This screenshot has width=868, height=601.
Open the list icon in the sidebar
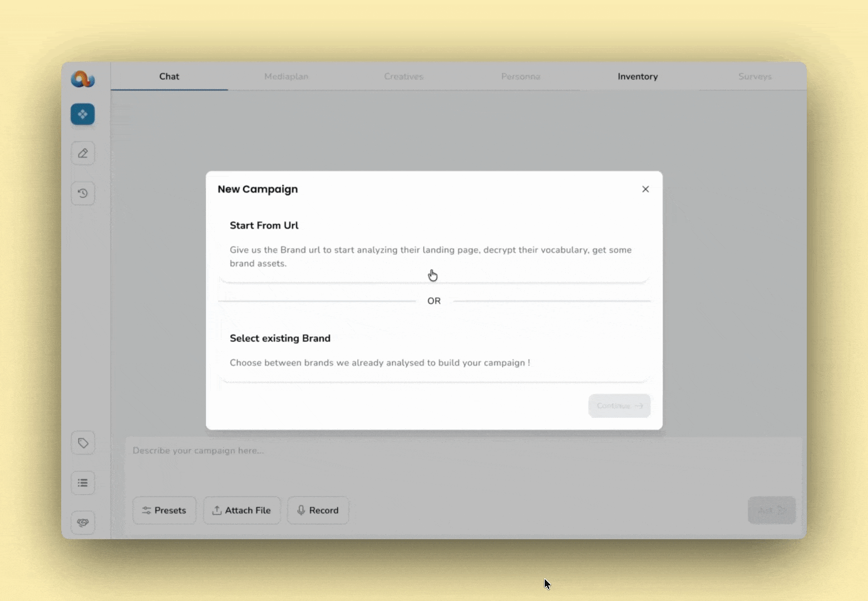click(x=83, y=482)
